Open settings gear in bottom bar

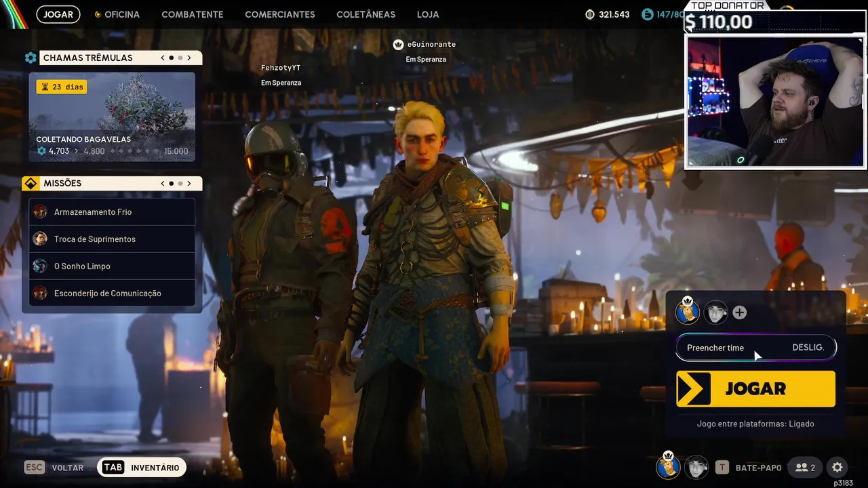837,467
